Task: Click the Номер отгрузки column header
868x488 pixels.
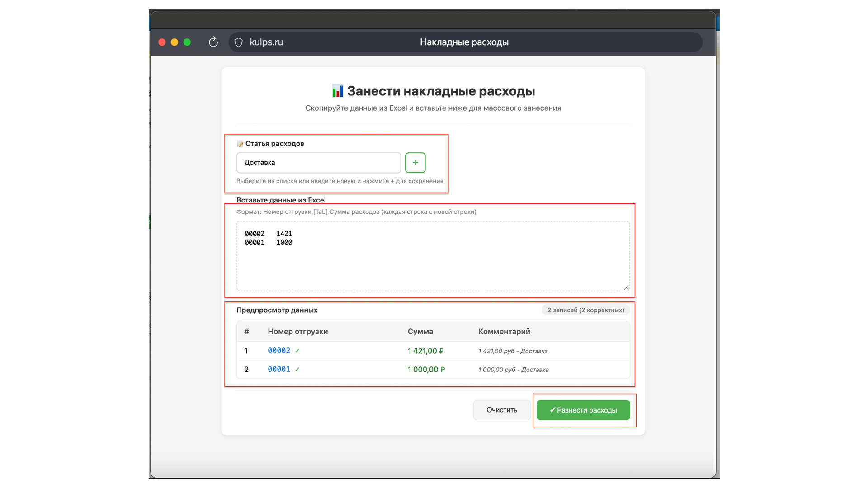Action: click(297, 331)
